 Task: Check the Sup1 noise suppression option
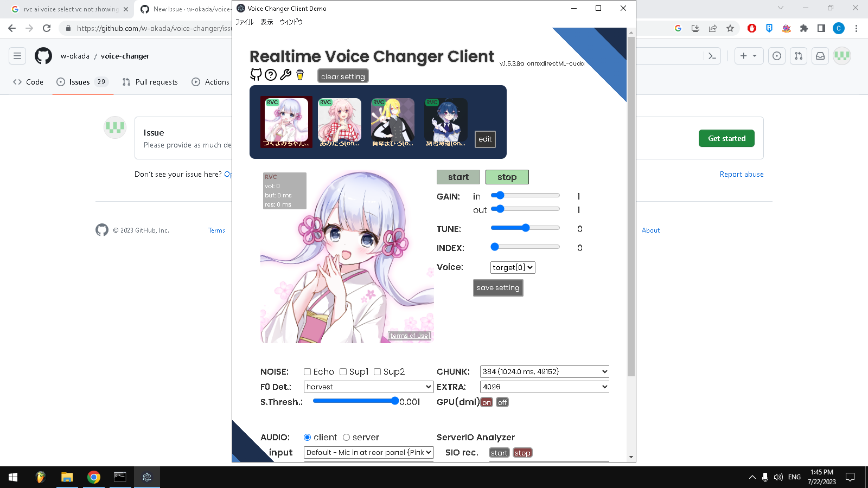tap(343, 371)
